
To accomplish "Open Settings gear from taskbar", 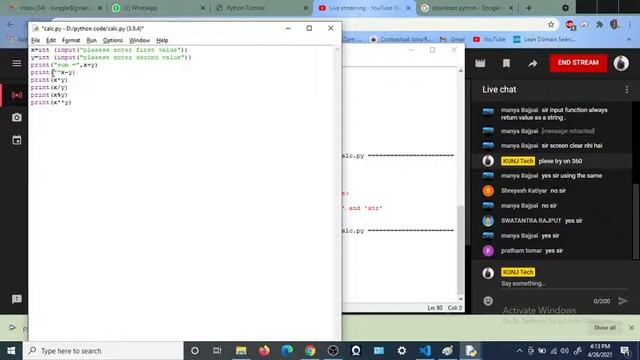I will coord(402,351).
